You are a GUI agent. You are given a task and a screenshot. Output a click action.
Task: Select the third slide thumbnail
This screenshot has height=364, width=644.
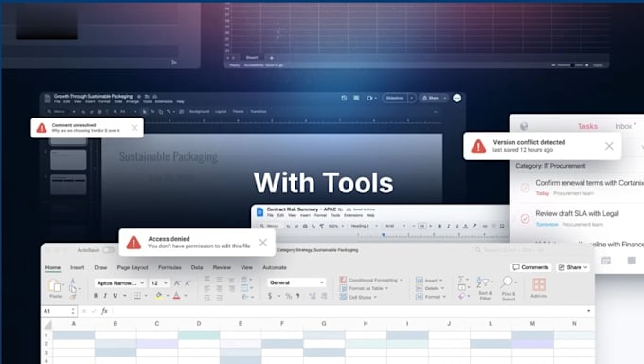coord(68,185)
